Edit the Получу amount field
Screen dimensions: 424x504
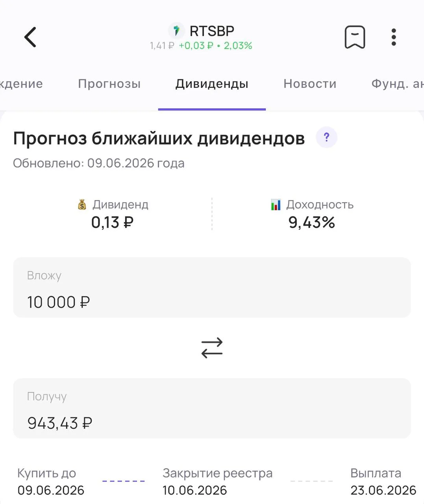212,408
